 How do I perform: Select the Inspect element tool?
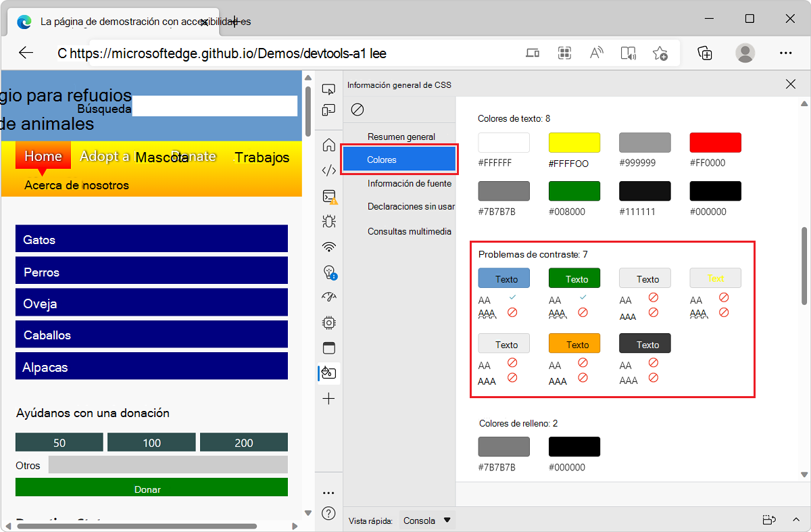coord(328,89)
